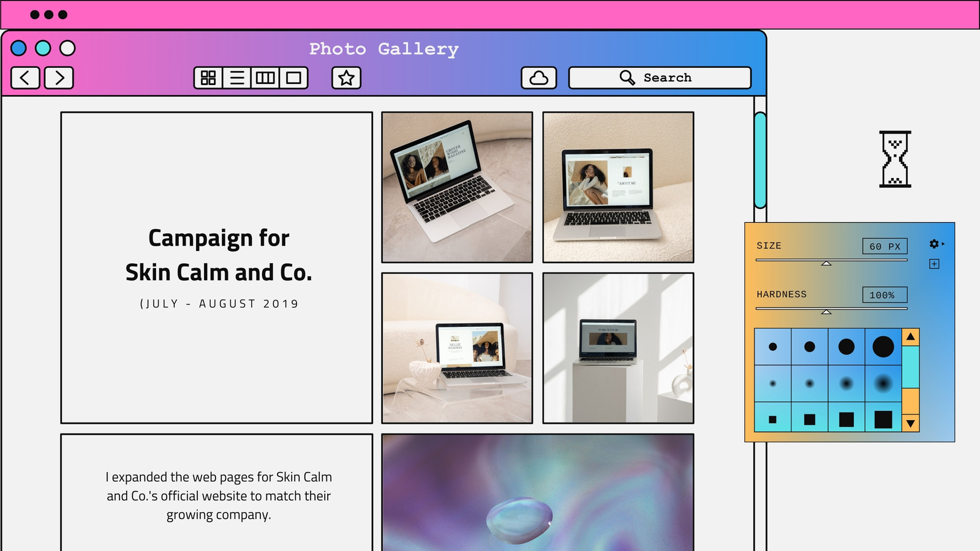Click the Search field in Photo Gallery

click(x=660, y=78)
